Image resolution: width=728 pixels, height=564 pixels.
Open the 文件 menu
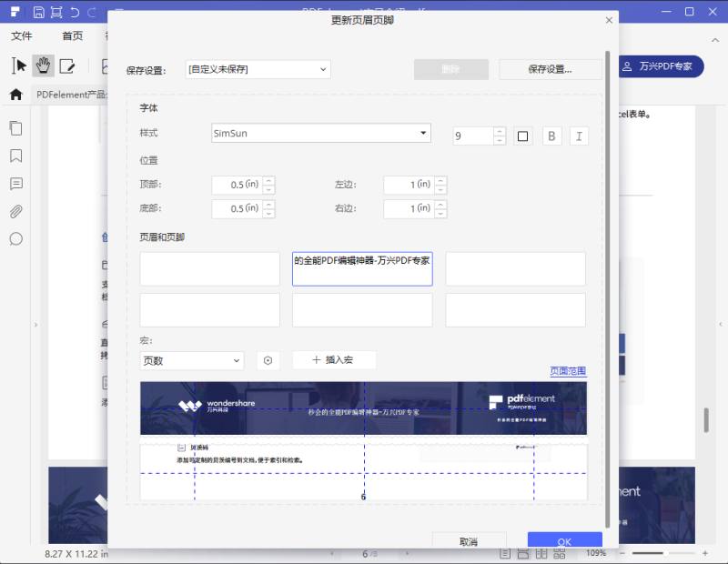click(22, 36)
